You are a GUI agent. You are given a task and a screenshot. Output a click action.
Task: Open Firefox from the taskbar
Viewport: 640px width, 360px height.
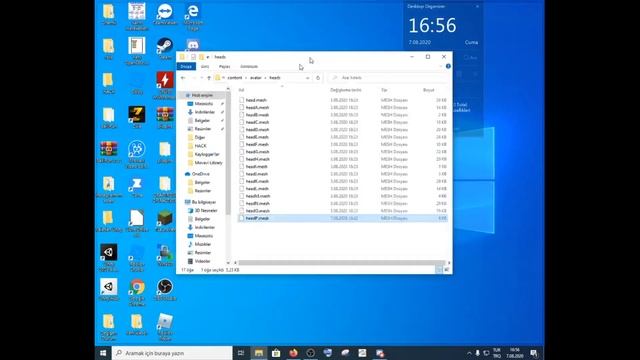click(293, 353)
